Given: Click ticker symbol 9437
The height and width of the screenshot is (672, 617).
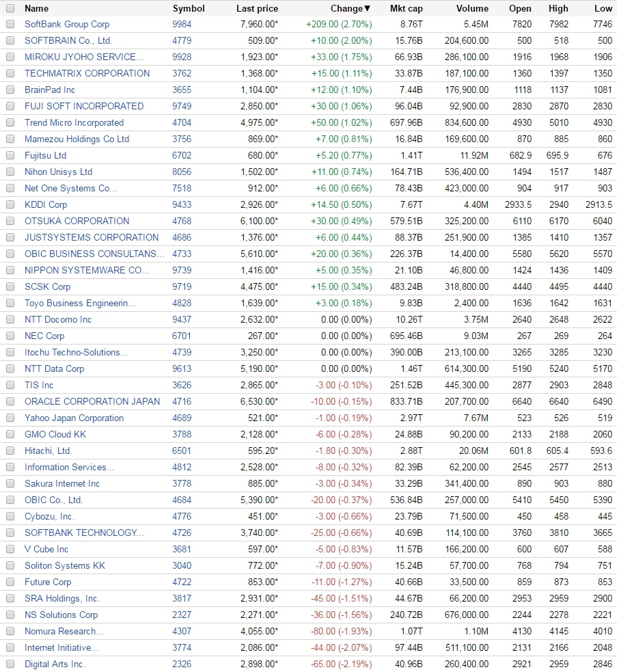Looking at the screenshot, I should [182, 320].
